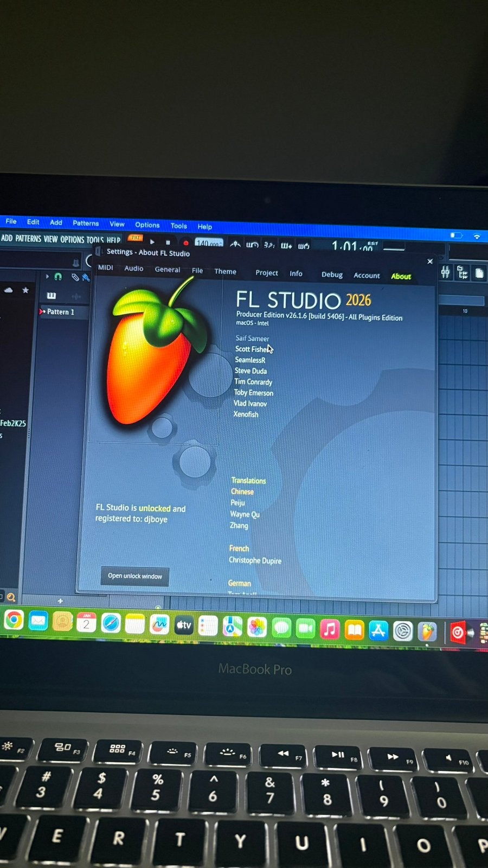Screen dimensions: 488x868
Task: Open the uppercase PATTERNS menu in FL toolbar
Action: click(x=28, y=239)
